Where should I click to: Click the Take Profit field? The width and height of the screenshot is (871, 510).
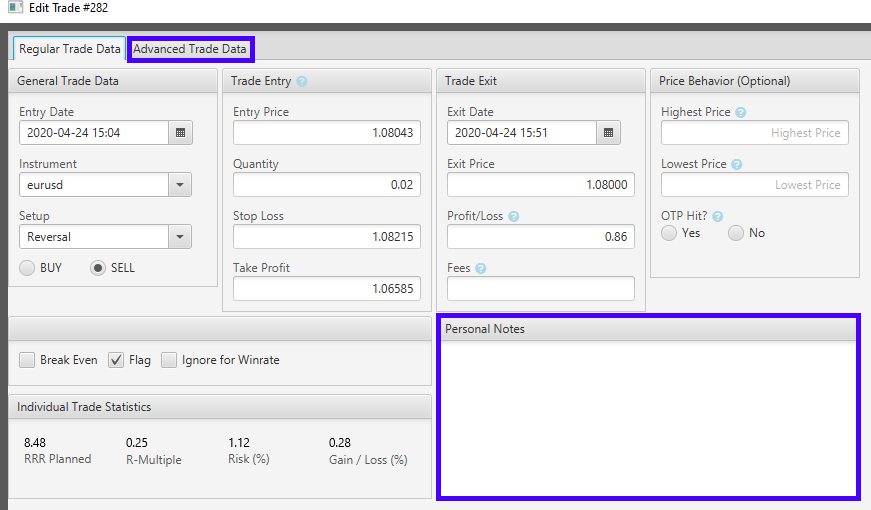327,289
